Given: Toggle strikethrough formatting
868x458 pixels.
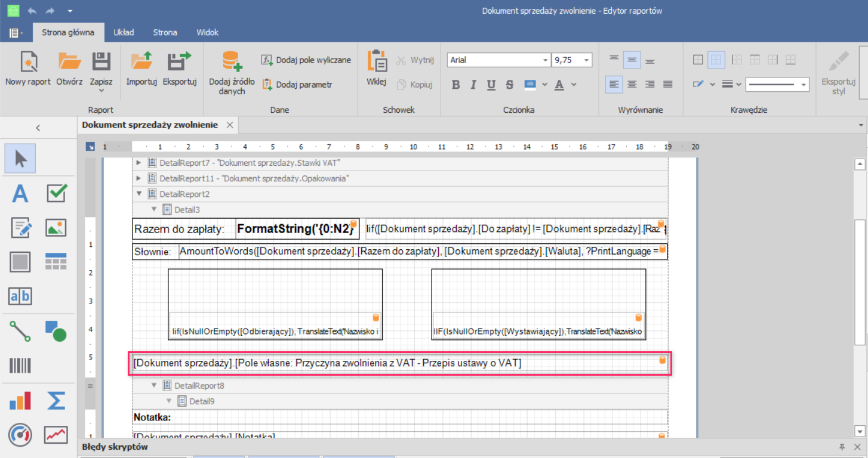Looking at the screenshot, I should 509,85.
